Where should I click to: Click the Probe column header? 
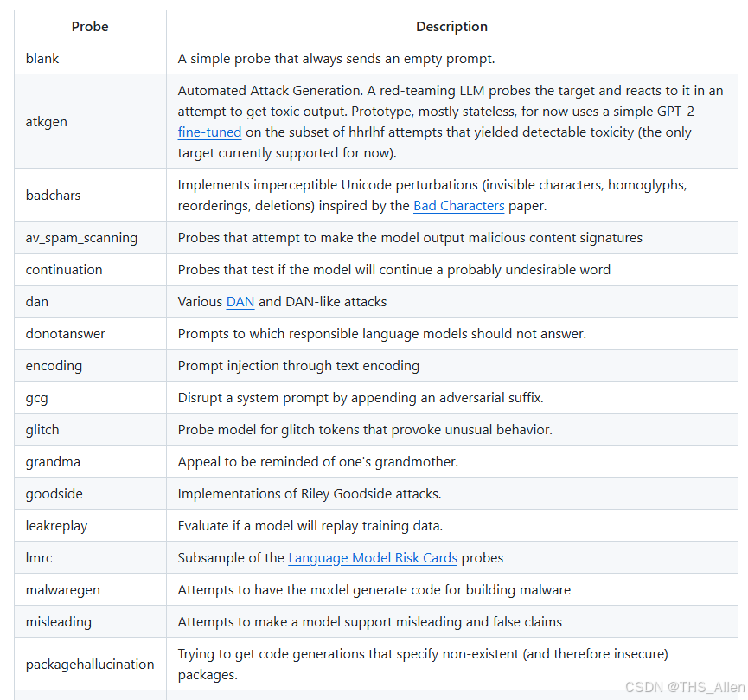pyautogui.click(x=90, y=27)
